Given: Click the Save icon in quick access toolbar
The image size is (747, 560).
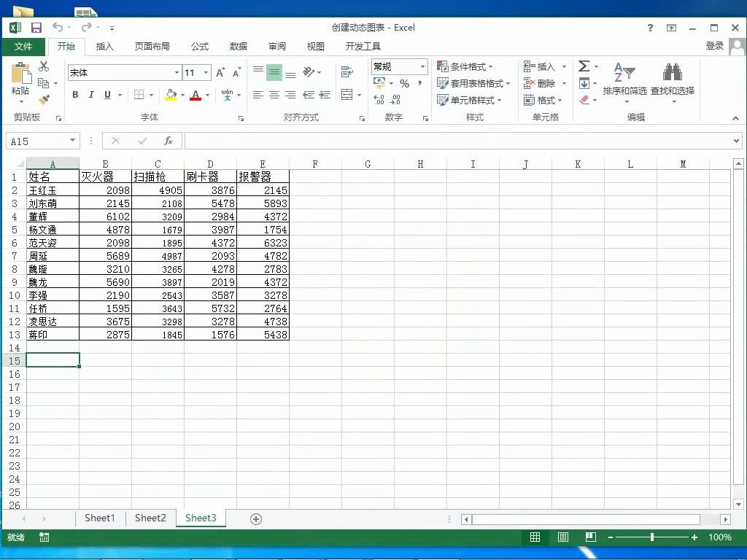Looking at the screenshot, I should [x=36, y=28].
